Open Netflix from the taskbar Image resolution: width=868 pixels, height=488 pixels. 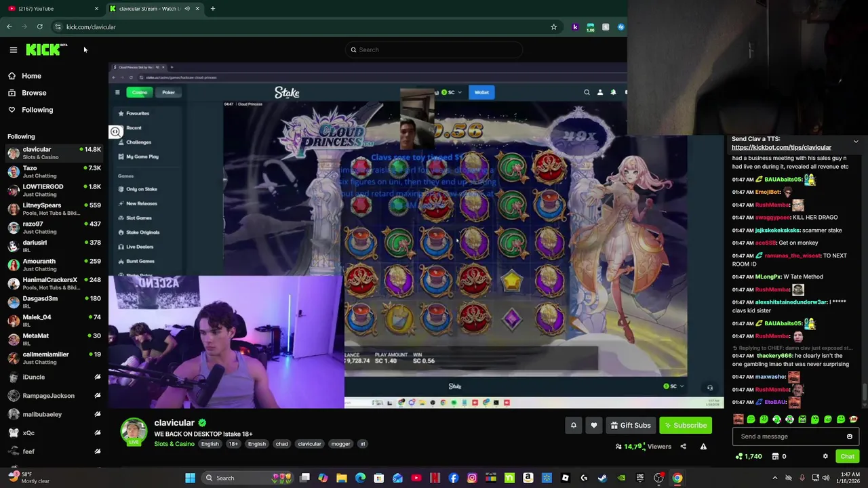(435, 478)
